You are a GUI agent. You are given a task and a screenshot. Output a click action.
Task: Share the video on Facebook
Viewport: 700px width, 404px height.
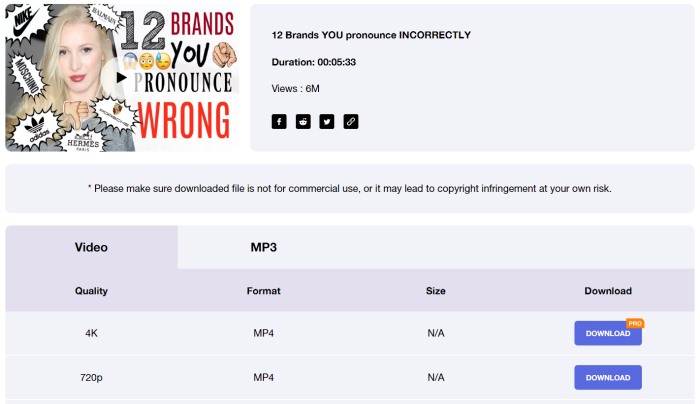coord(279,121)
